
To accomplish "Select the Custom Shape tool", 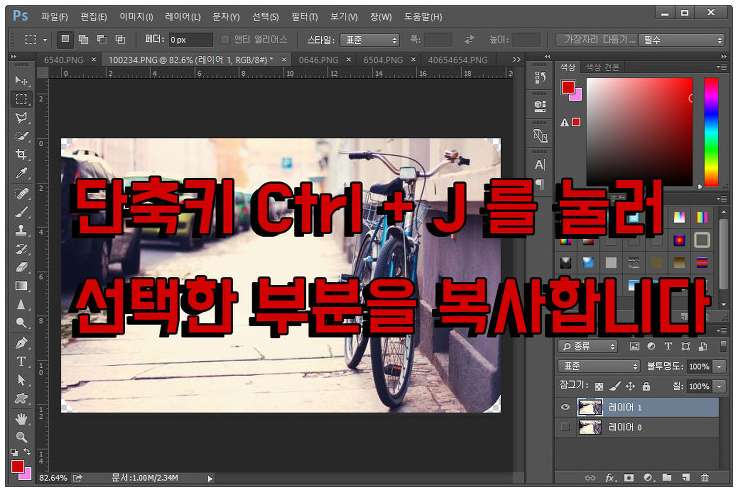I will tap(21, 398).
